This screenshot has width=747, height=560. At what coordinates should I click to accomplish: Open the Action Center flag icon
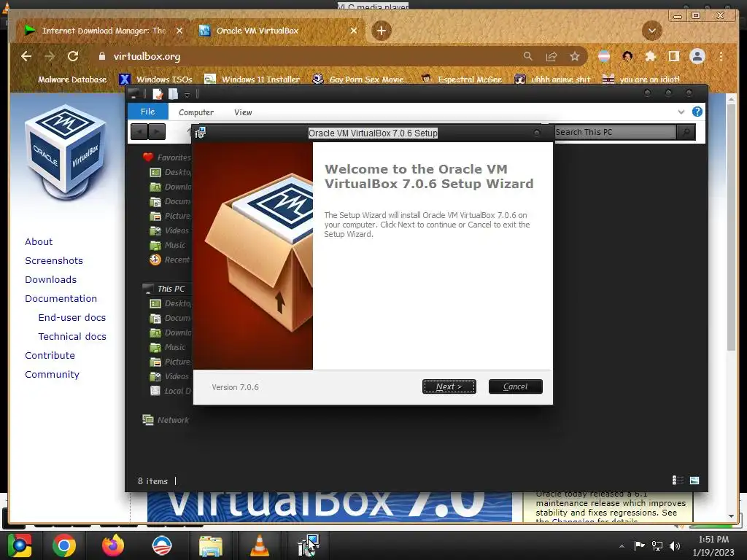(639, 545)
